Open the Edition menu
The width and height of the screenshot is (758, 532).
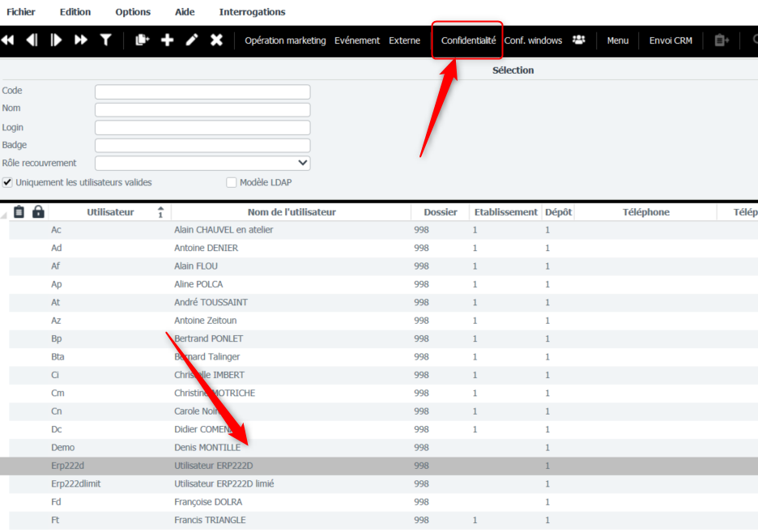(x=75, y=12)
